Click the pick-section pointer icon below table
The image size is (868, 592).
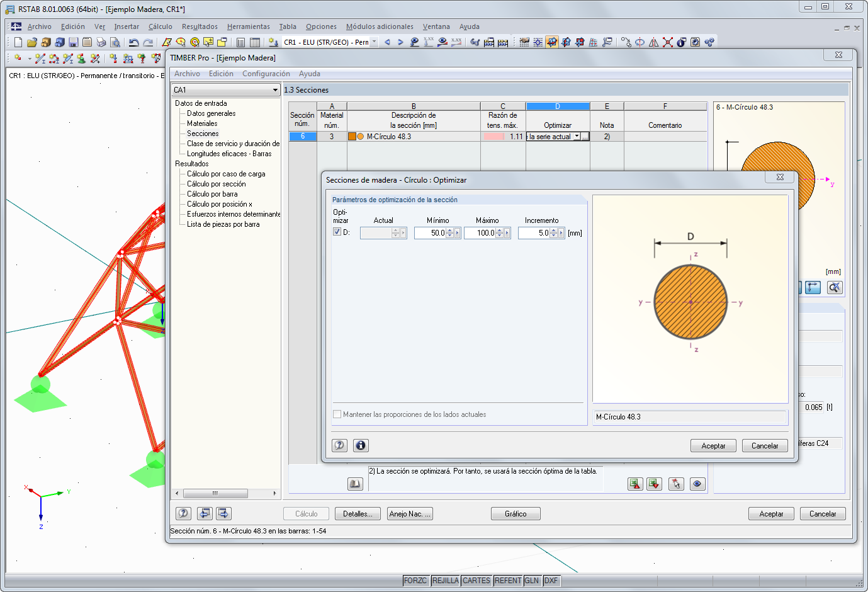pos(676,484)
